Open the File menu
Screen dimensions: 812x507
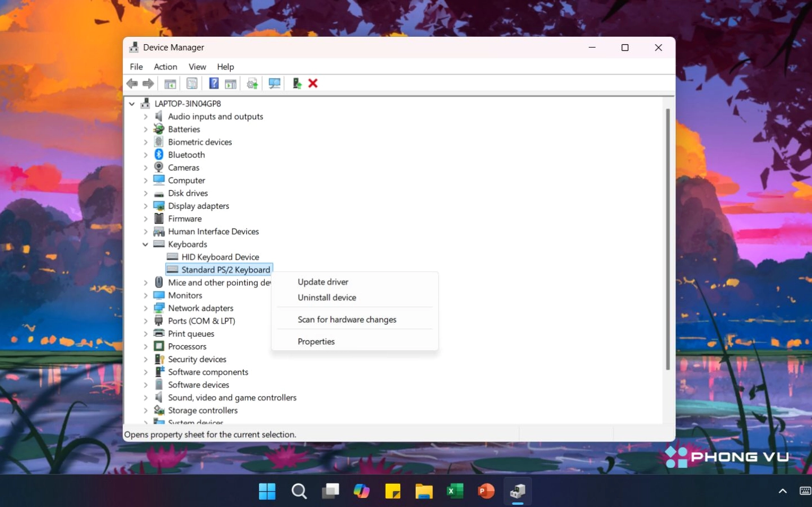coord(136,67)
